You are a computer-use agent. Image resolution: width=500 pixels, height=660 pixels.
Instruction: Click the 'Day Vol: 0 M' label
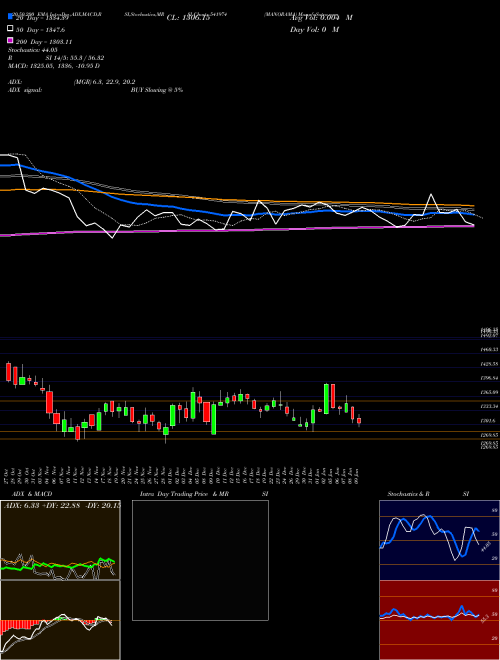click(x=314, y=29)
